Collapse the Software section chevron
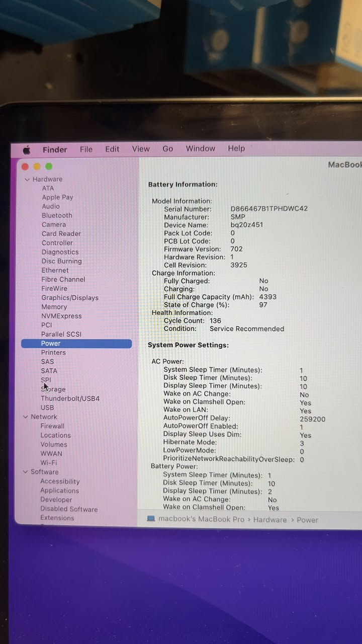362x644 pixels. click(26, 472)
